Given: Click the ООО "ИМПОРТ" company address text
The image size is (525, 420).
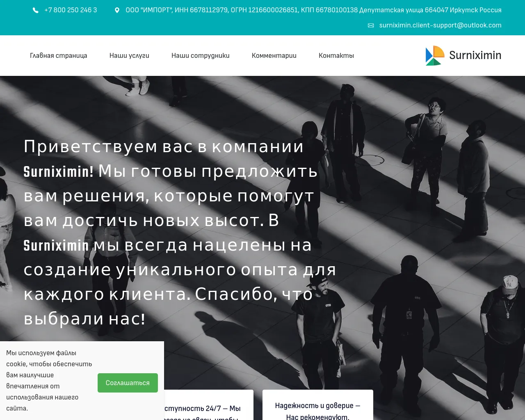Looking at the screenshot, I should tap(313, 10).
